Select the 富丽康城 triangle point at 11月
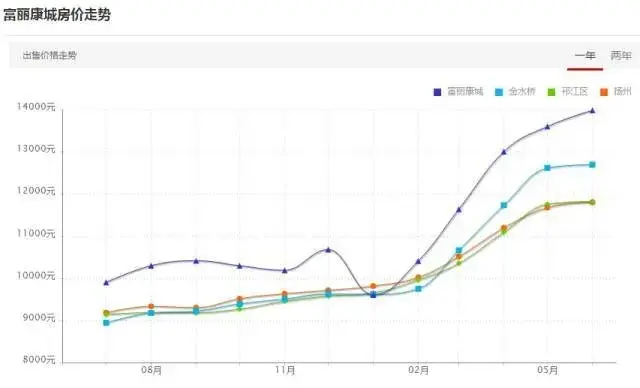The height and width of the screenshot is (388, 640). [284, 270]
